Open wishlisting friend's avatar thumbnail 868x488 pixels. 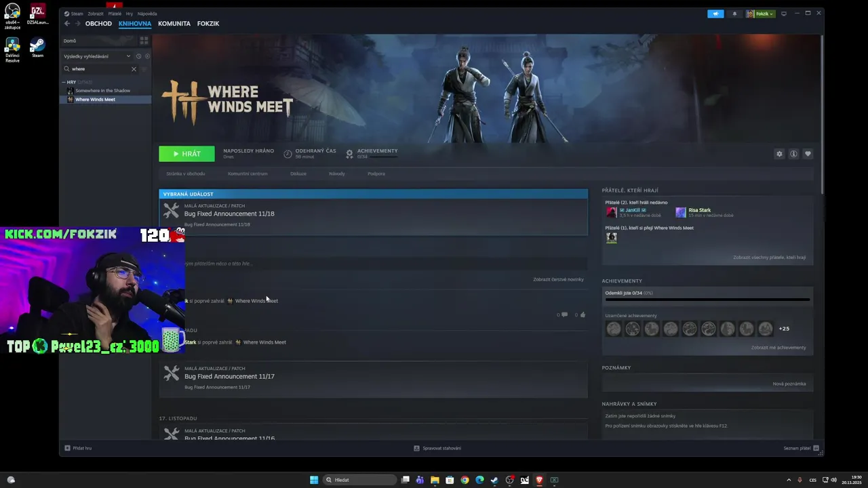click(612, 238)
